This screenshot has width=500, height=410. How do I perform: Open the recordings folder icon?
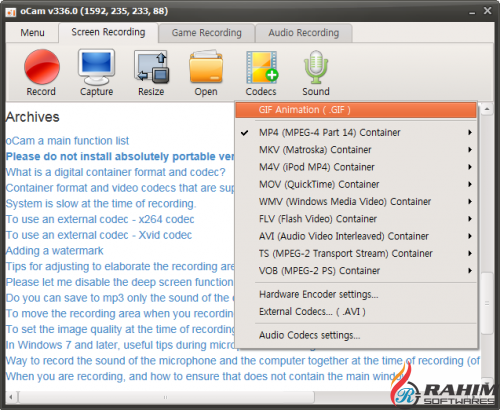[x=206, y=67]
